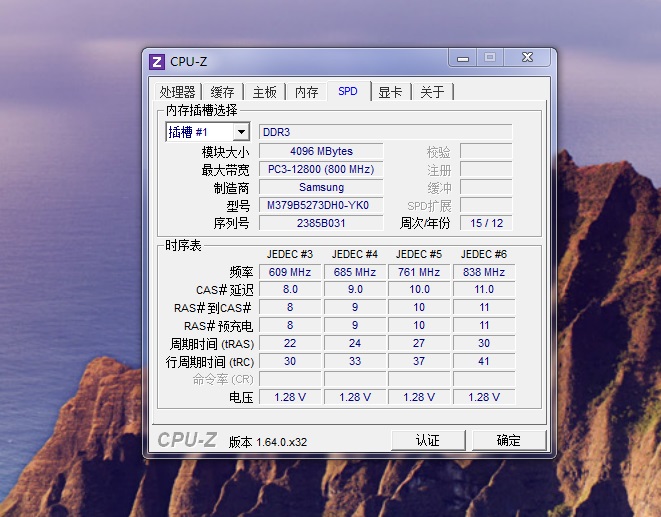Click the JEDEC #6 voltage 1.28 V
661x517 pixels.
[x=484, y=397]
